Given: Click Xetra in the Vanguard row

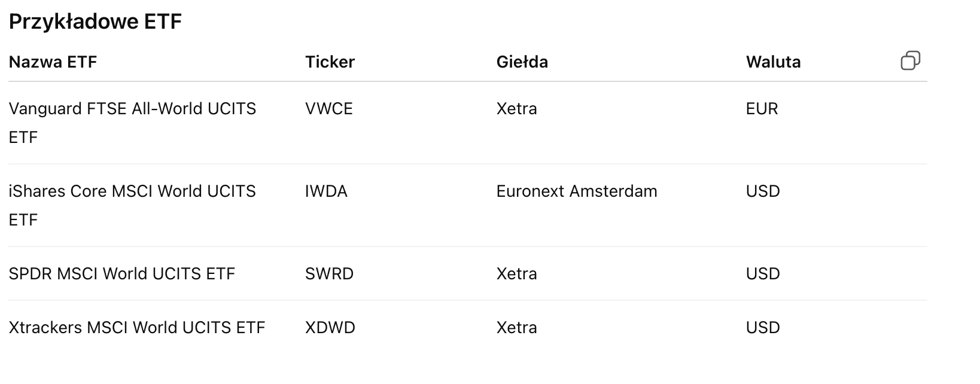Looking at the screenshot, I should pos(516,109).
